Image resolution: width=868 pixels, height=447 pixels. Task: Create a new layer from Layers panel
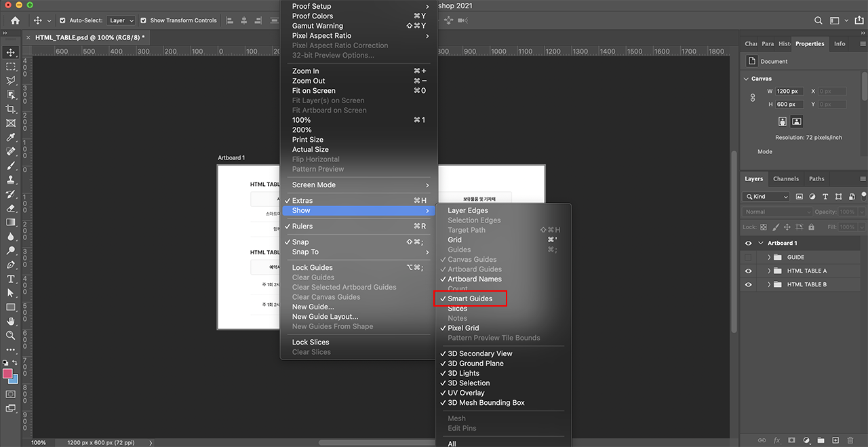(x=835, y=440)
